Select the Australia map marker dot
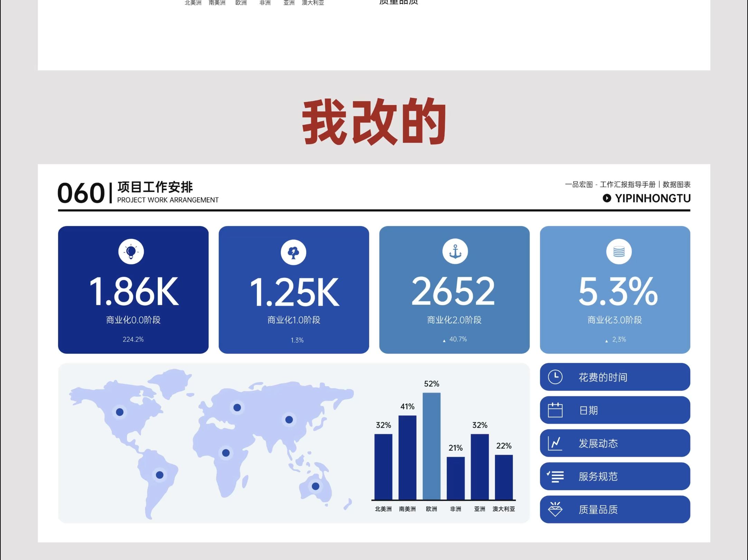This screenshot has height=560, width=748. click(x=315, y=486)
